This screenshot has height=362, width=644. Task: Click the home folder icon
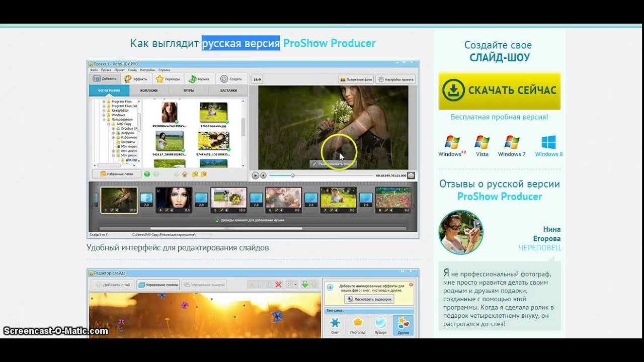185,174
